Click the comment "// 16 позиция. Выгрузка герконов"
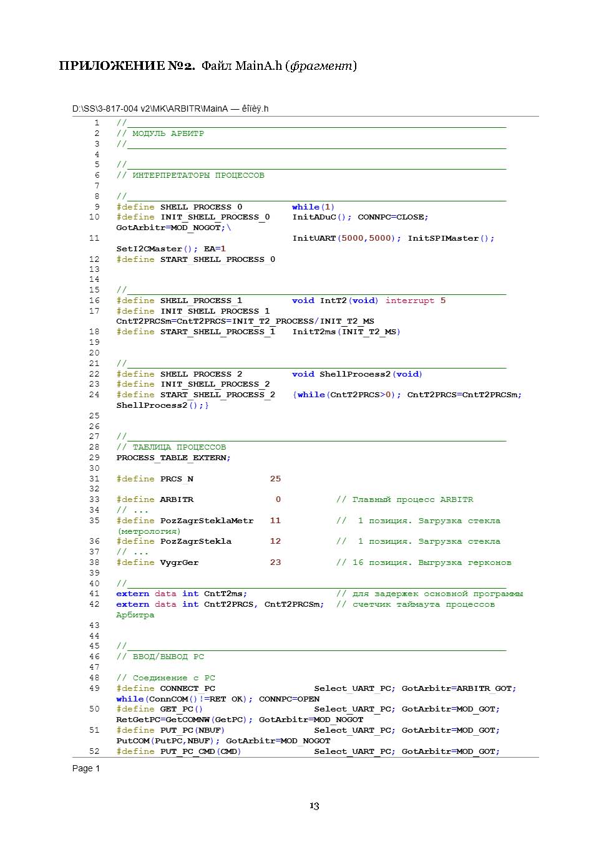 pyautogui.click(x=424, y=562)
